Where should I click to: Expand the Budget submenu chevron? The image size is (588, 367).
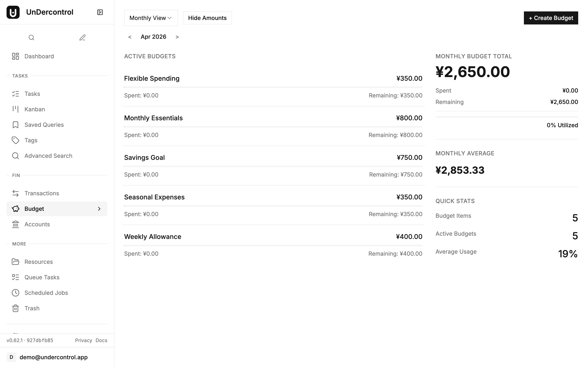[x=99, y=209]
